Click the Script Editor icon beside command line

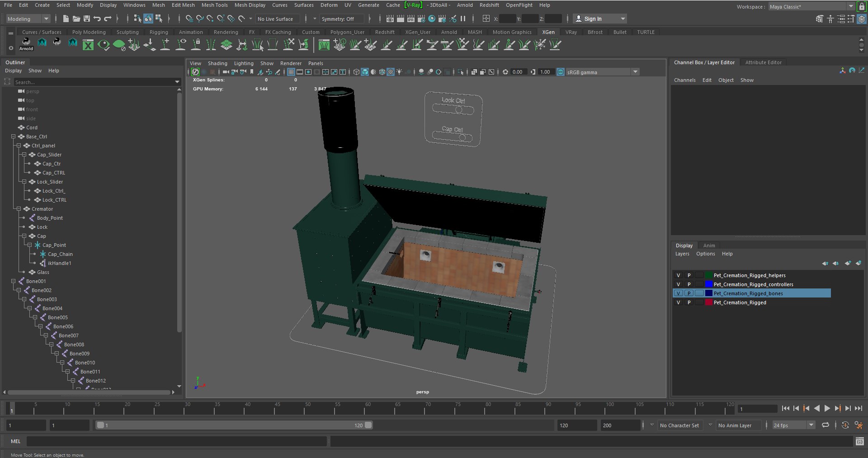tap(860, 441)
